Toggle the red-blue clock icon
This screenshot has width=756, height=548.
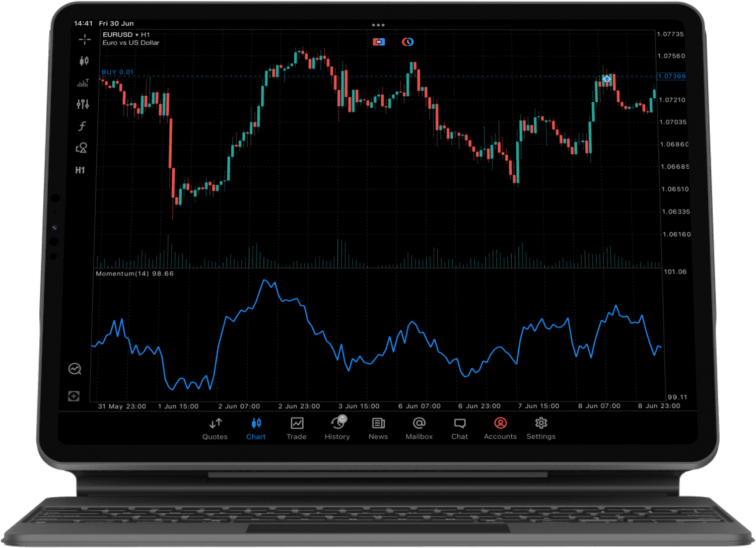[407, 42]
